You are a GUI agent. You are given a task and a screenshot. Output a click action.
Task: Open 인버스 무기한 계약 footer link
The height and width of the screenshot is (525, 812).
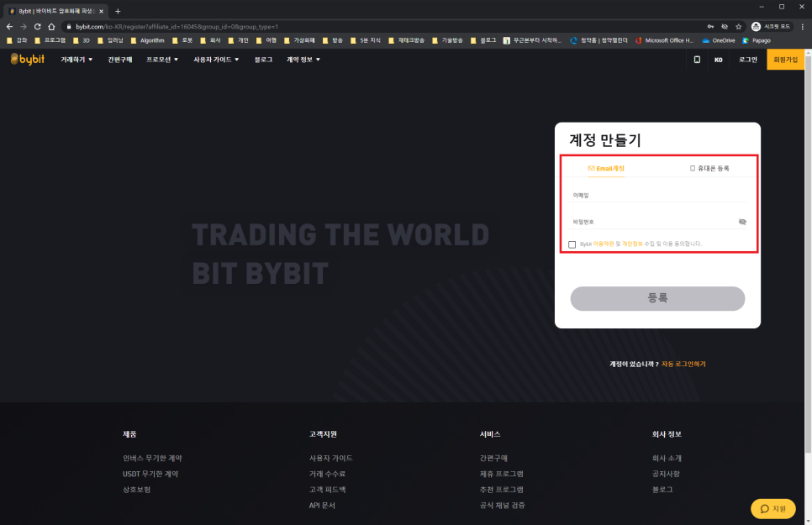[152, 458]
